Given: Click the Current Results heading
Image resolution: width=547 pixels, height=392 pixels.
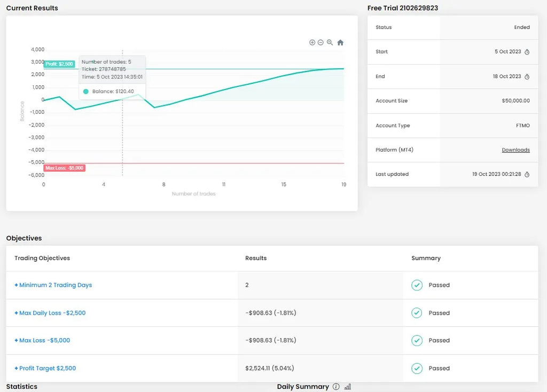Looking at the screenshot, I should 32,8.
